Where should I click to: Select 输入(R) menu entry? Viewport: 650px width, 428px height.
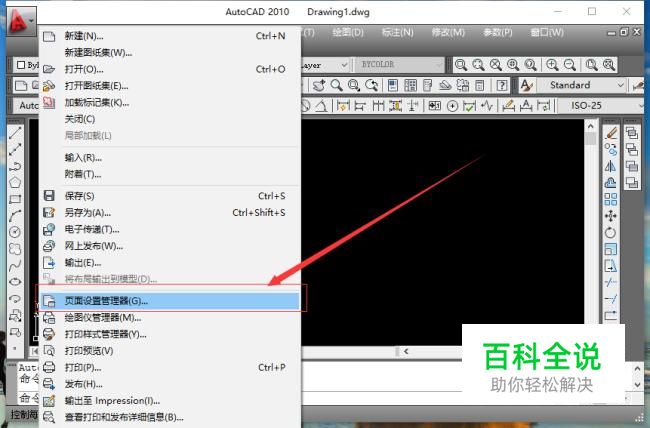(170, 158)
